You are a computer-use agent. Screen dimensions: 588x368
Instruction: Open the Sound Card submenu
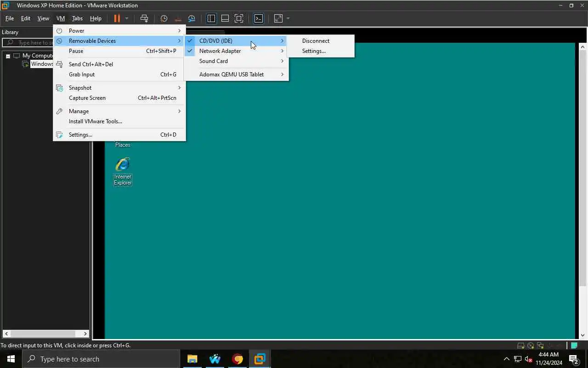pos(236,61)
